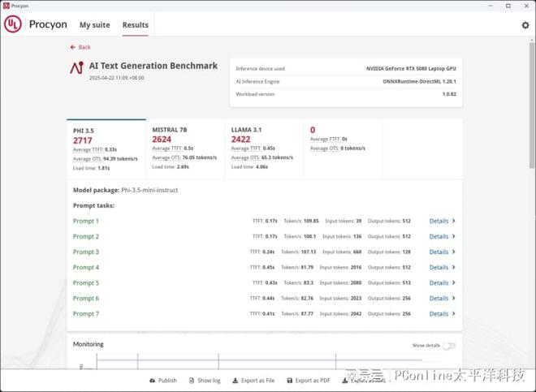Click the Prompt 3 row label
This screenshot has width=536, height=392.
pyautogui.click(x=86, y=252)
